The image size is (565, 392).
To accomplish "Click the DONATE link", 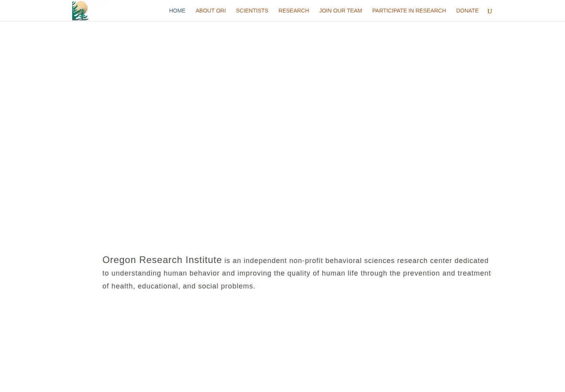I will [467, 11].
